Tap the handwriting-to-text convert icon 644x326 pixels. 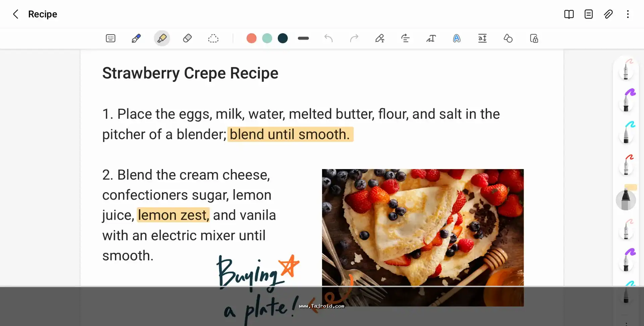(431, 38)
